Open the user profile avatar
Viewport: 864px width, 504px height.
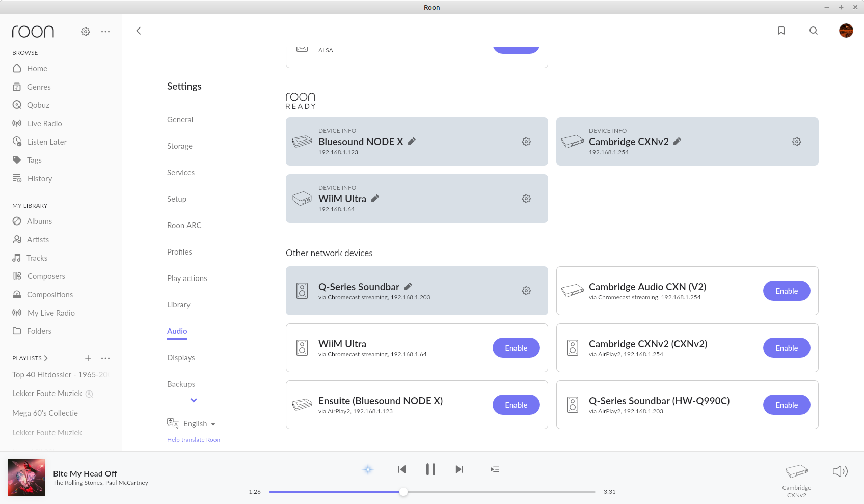(846, 31)
